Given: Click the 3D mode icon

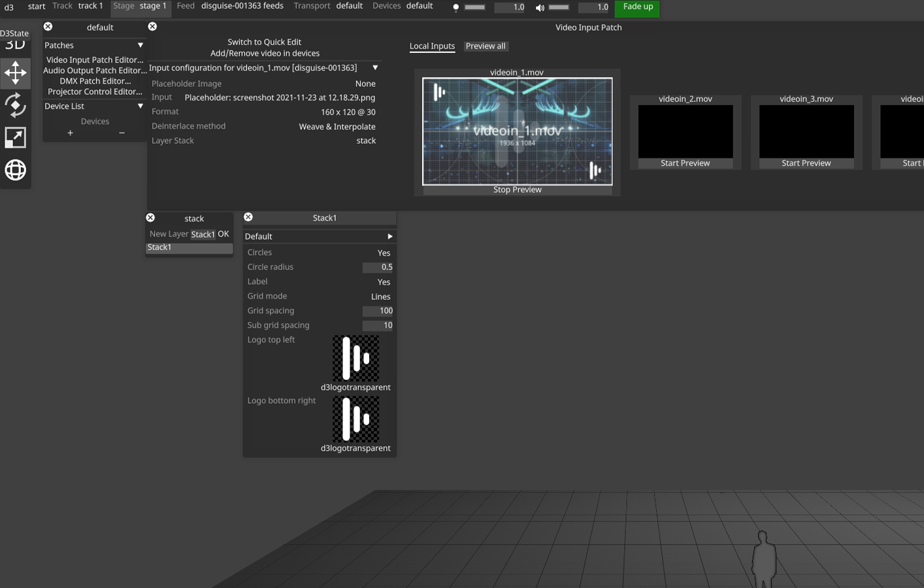Looking at the screenshot, I should click(x=15, y=45).
